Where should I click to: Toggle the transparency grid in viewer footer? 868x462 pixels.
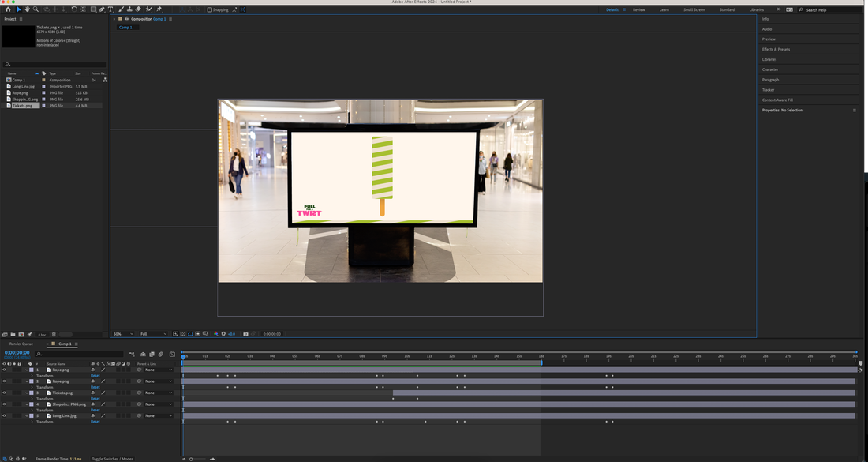coord(183,334)
